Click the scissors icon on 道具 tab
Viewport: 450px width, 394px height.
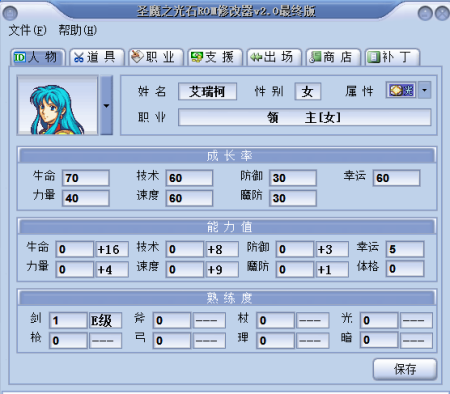[79, 57]
